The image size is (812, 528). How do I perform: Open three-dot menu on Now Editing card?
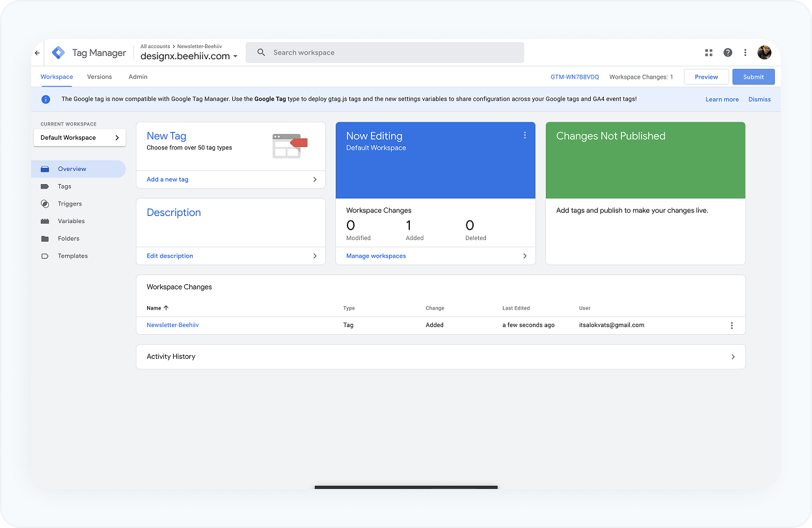point(524,135)
